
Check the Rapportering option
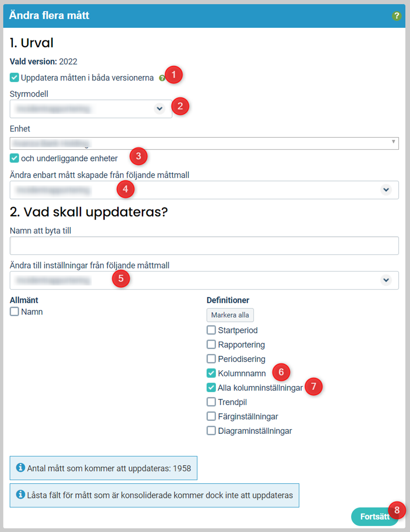tap(211, 344)
